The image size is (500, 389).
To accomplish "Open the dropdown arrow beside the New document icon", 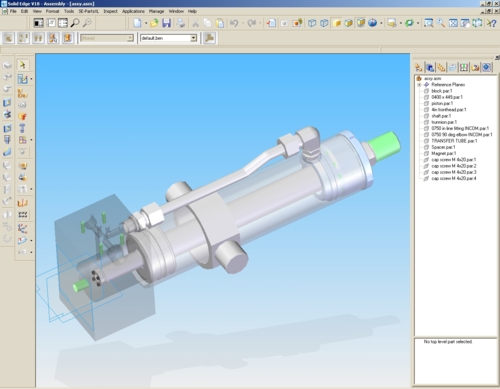I will pyautogui.click(x=146, y=23).
